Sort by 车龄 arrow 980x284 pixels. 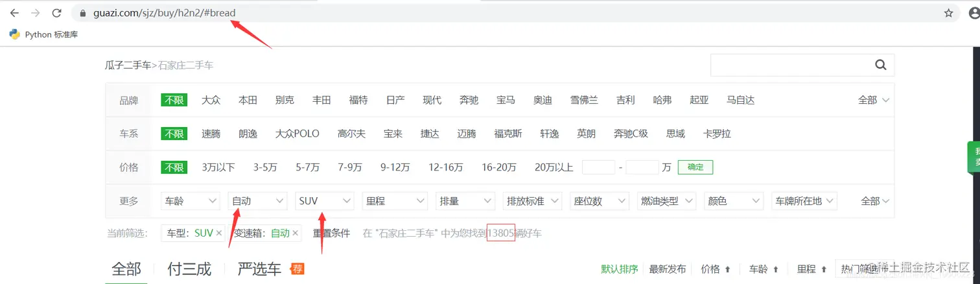(x=764, y=268)
